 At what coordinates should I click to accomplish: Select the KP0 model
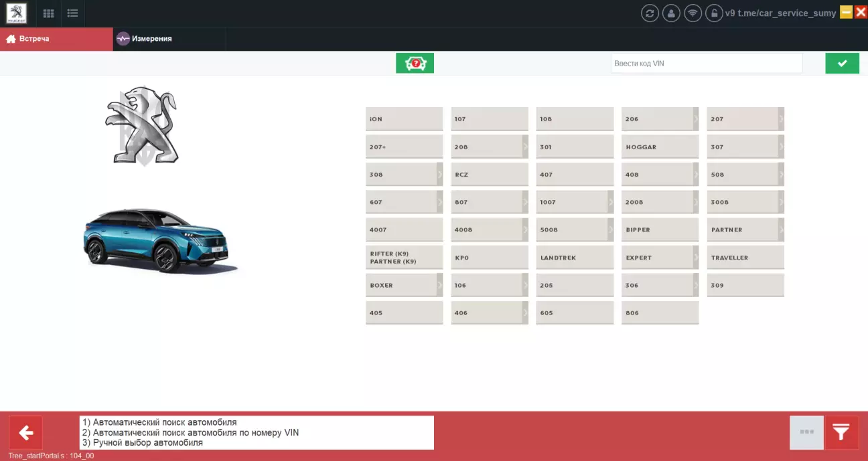(x=490, y=258)
